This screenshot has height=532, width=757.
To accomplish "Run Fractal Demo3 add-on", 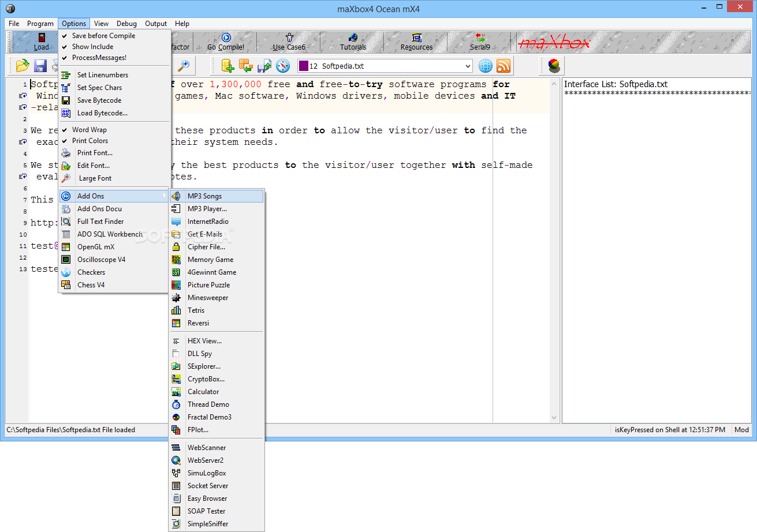I will [x=217, y=417].
